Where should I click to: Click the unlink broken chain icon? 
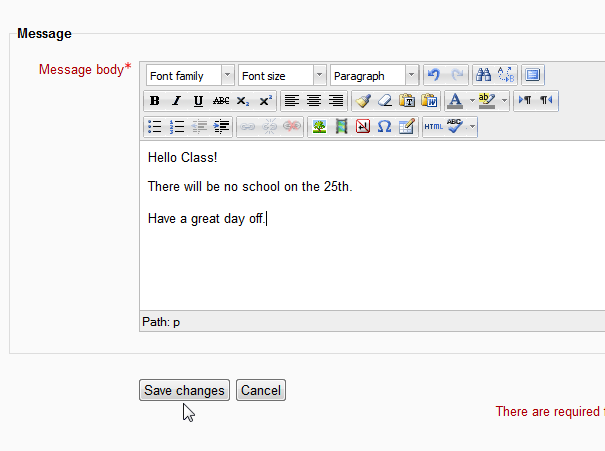(270, 127)
